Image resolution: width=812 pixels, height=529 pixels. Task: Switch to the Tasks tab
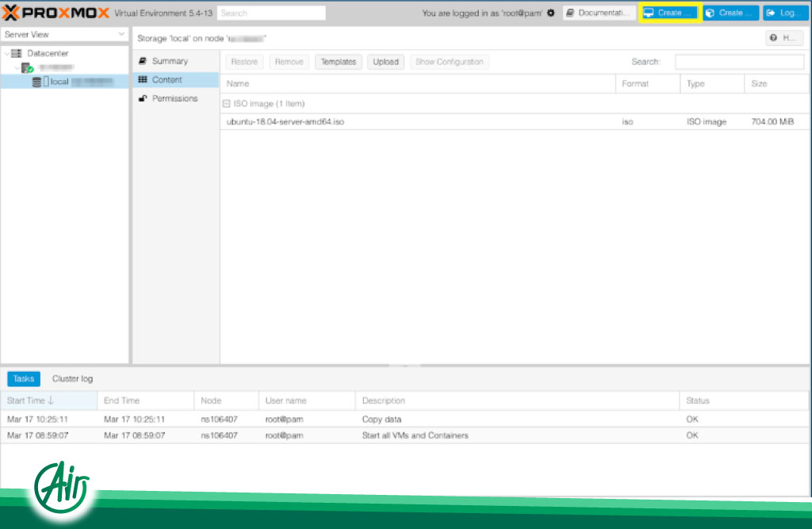point(24,379)
